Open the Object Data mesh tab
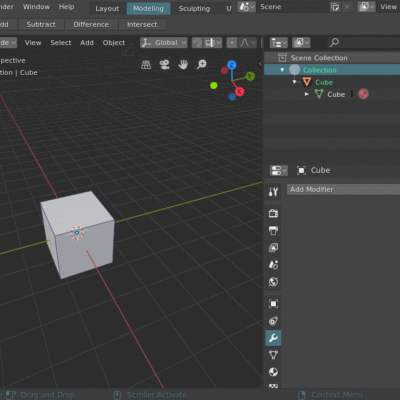This screenshot has height=400, width=400. (x=273, y=355)
